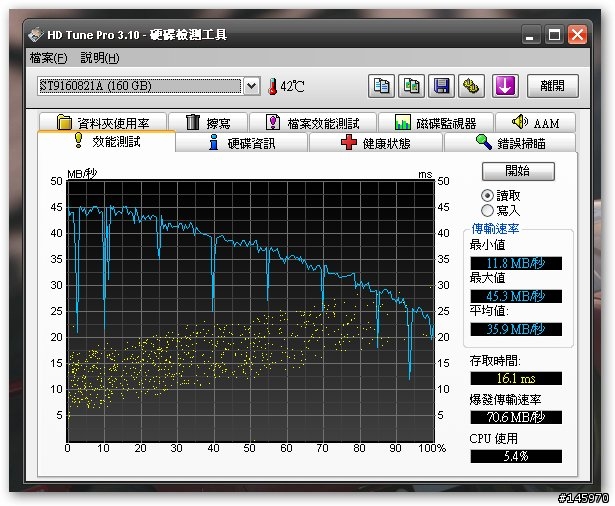Click the 傳輸速率 transfer rate group label
The image size is (615, 506).
point(495,229)
